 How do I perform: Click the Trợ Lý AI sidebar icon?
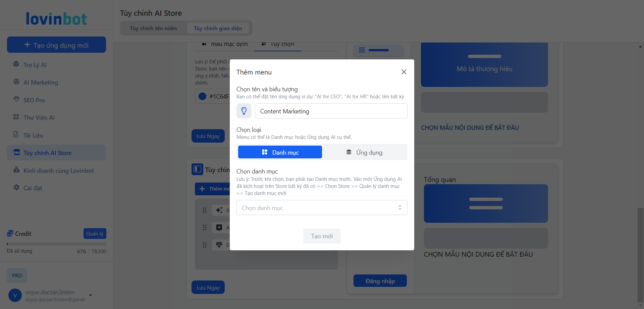pos(16,64)
